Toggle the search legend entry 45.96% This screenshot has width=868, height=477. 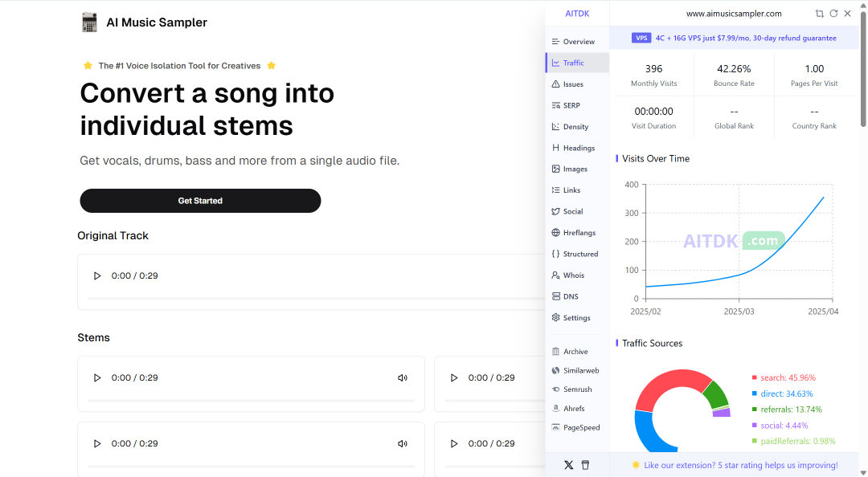tap(784, 377)
